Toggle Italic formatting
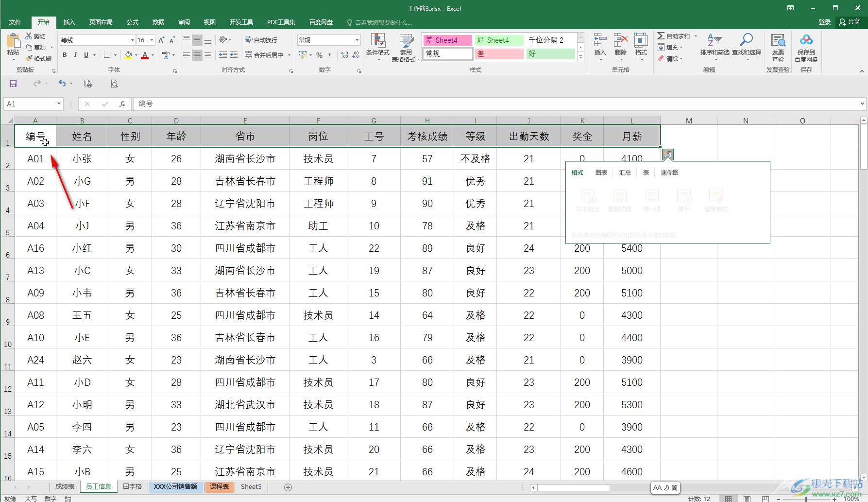The width and height of the screenshot is (868, 502). point(75,55)
